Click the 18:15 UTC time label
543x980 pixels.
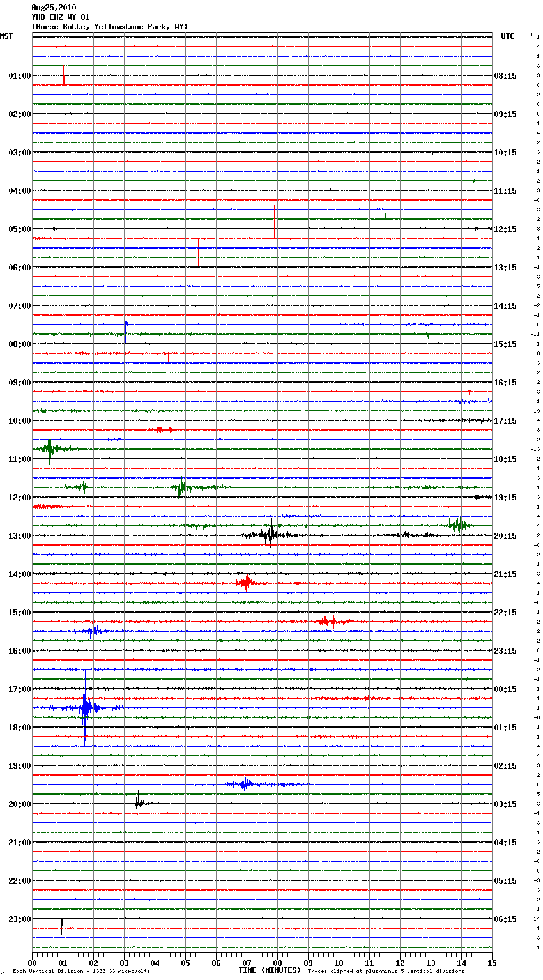(x=505, y=459)
